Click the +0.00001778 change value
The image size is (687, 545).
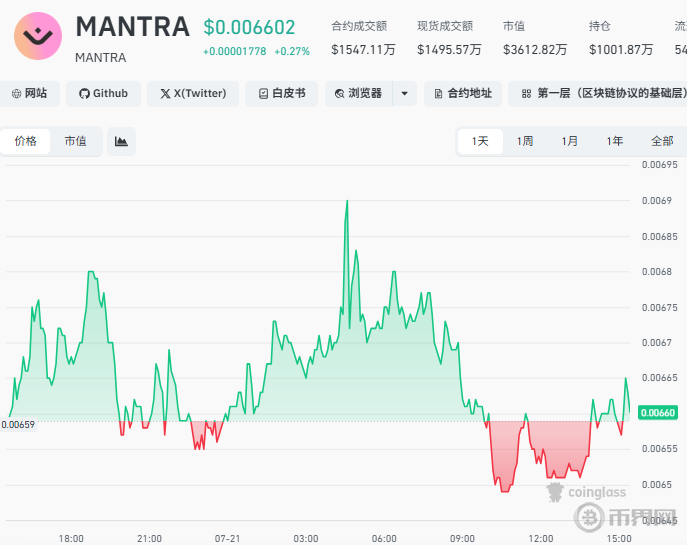pos(234,51)
